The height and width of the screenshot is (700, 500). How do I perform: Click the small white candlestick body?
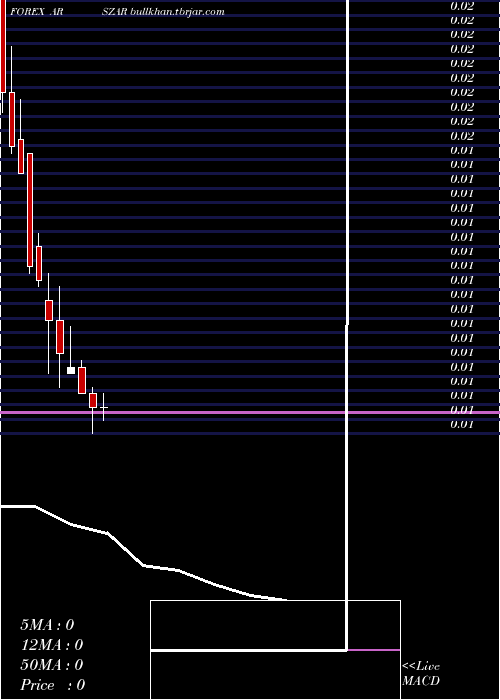pyautogui.click(x=71, y=371)
